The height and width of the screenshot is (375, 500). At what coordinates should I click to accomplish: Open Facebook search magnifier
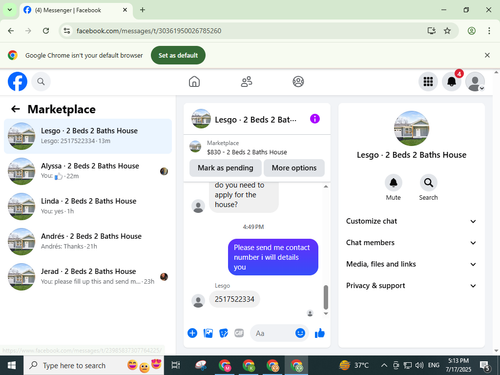coord(41,81)
